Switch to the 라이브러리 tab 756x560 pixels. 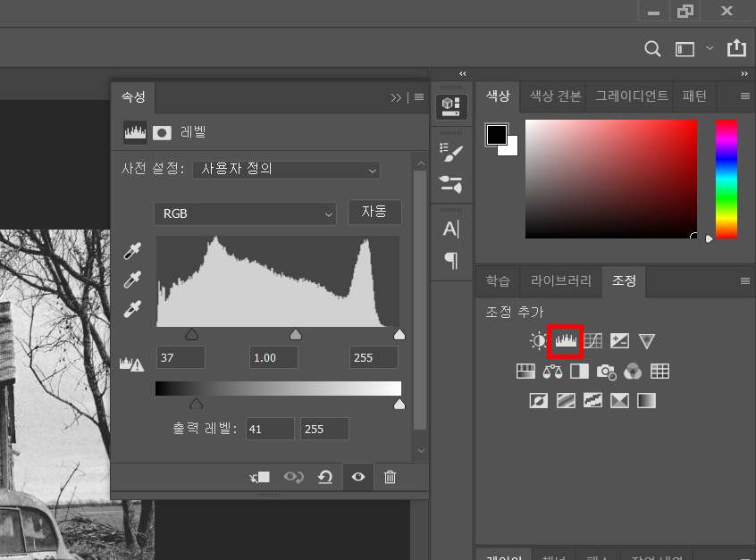coord(560,281)
